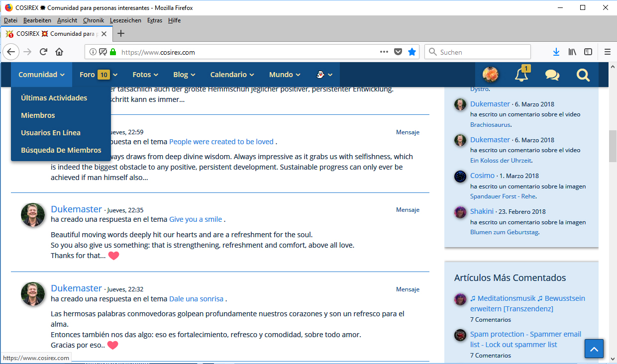This screenshot has width=617, height=364.
Task: Select Usuarios En Línea from menu
Action: [x=51, y=133]
